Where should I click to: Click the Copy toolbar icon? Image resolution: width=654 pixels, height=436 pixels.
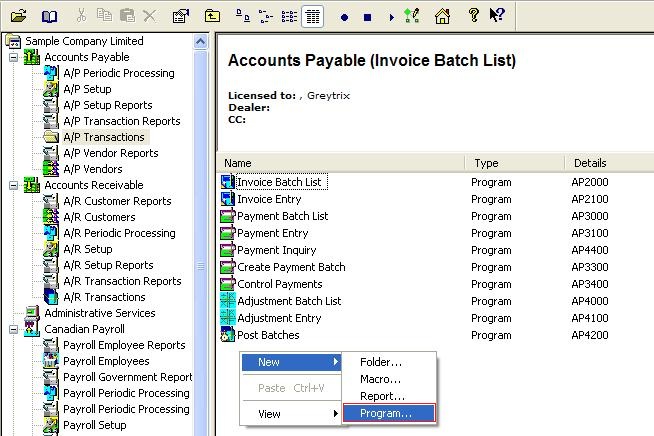click(x=104, y=16)
